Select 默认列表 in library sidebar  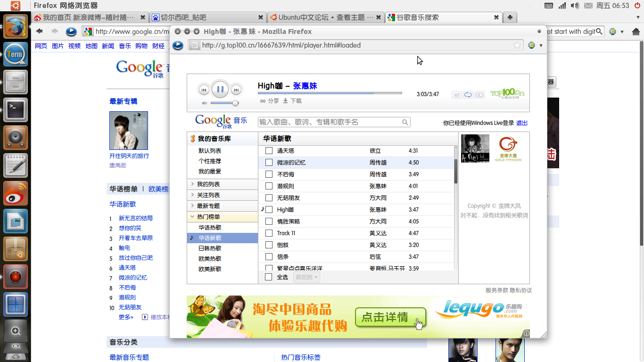click(210, 151)
